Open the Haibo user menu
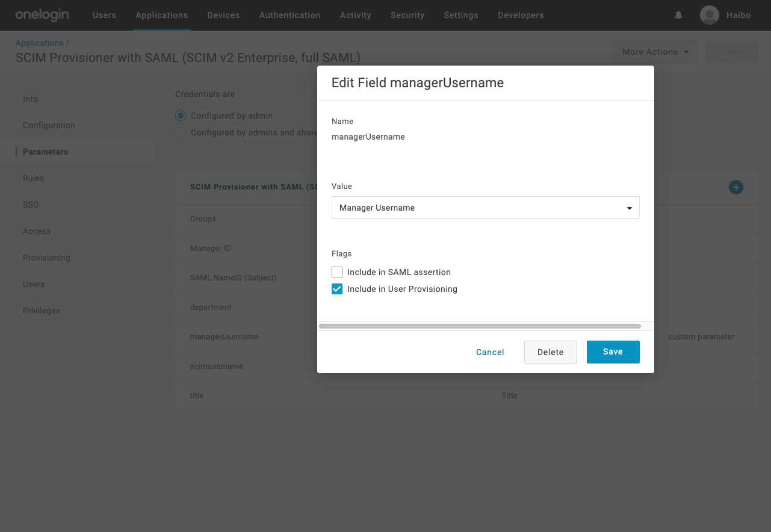This screenshot has width=771, height=532. [738, 15]
